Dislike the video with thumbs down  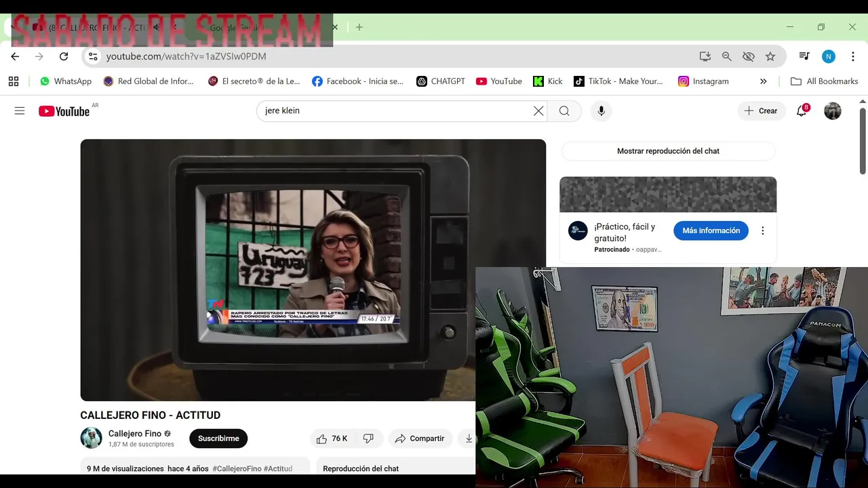point(368,439)
